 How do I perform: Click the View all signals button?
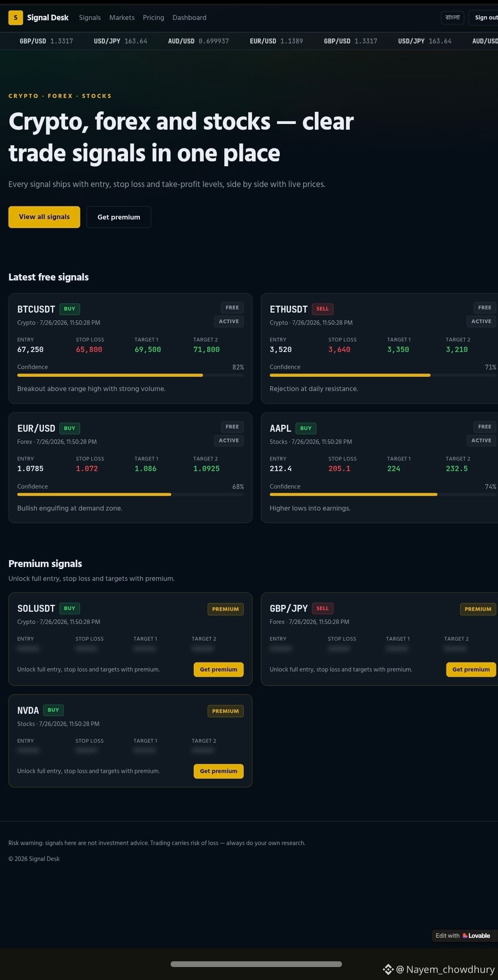(x=44, y=217)
